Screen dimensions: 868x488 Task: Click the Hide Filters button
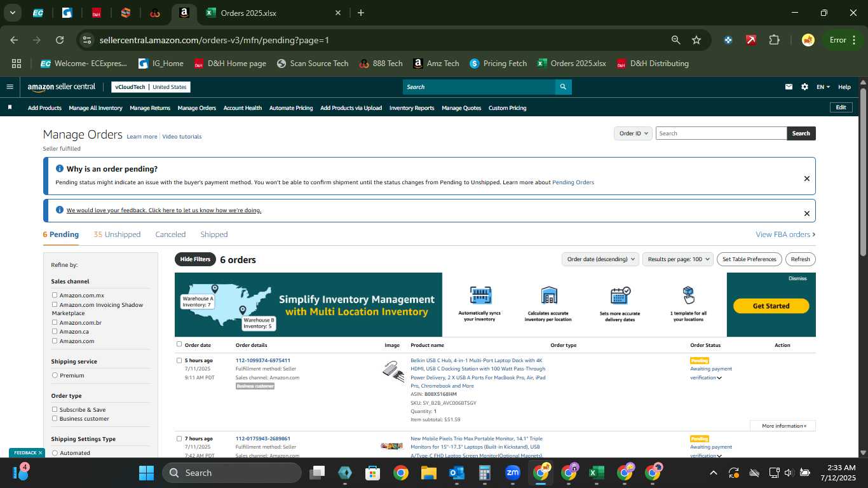[195, 259]
